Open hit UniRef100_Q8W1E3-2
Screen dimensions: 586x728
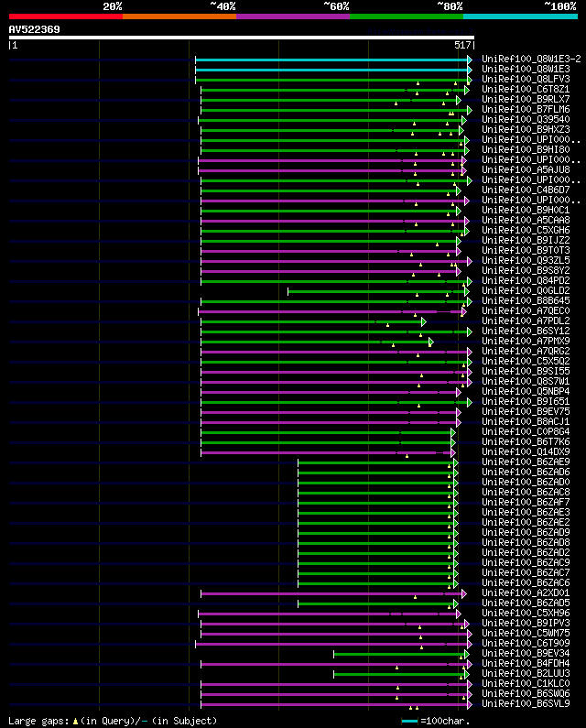coord(531,59)
